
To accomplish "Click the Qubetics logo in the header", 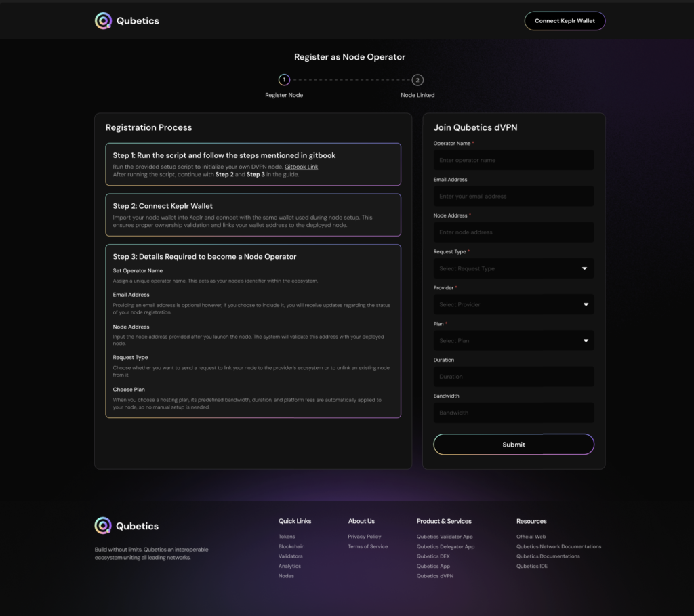I will pos(126,20).
